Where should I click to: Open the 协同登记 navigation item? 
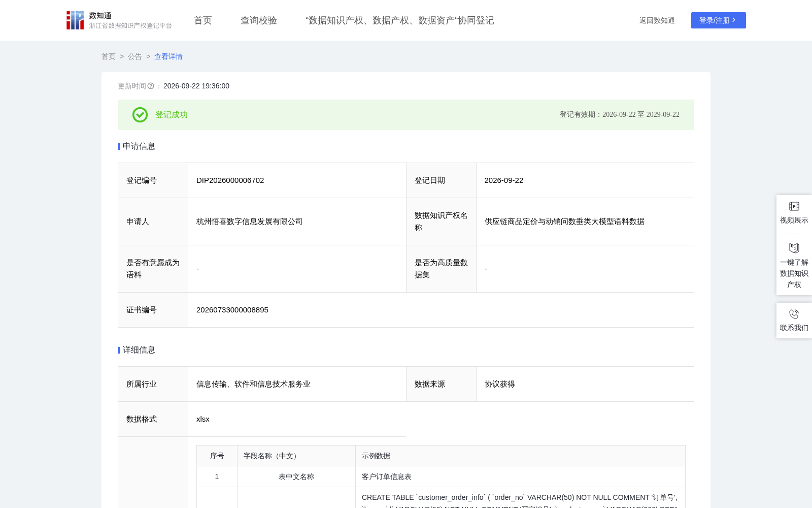[x=400, y=20]
